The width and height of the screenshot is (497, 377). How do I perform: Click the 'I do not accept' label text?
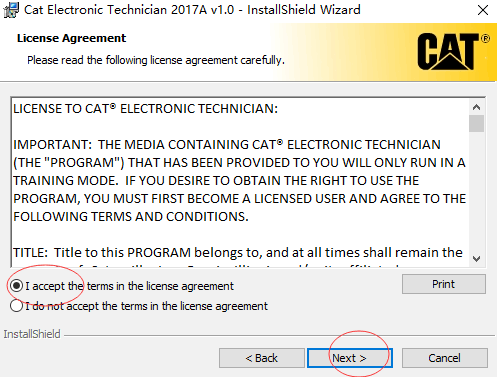coord(147,306)
